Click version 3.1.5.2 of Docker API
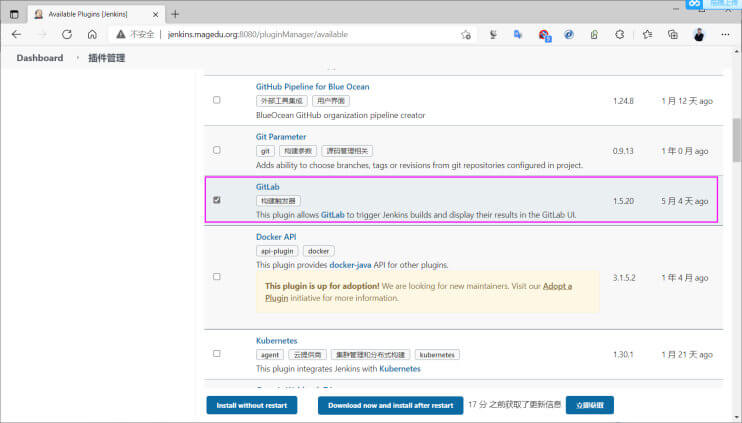This screenshot has height=423, width=742. pos(624,278)
